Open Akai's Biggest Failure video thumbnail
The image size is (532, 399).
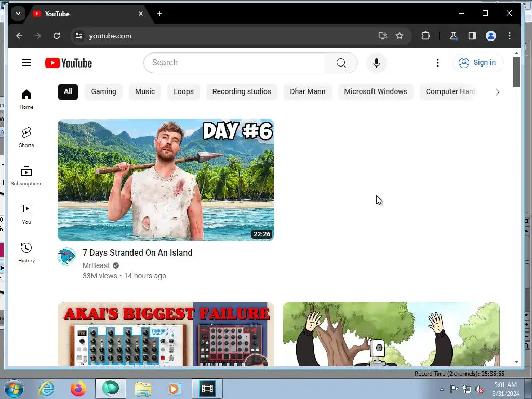coord(166,334)
